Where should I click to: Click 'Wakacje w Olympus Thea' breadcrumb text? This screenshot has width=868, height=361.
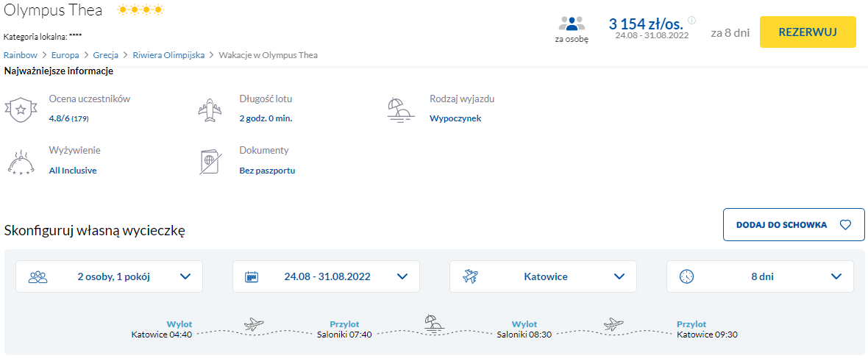(x=268, y=55)
